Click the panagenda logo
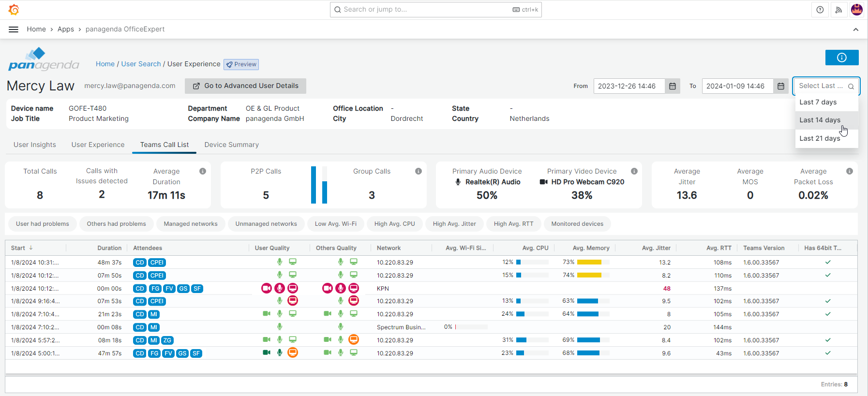This screenshot has height=396, width=868. pyautogui.click(x=44, y=60)
